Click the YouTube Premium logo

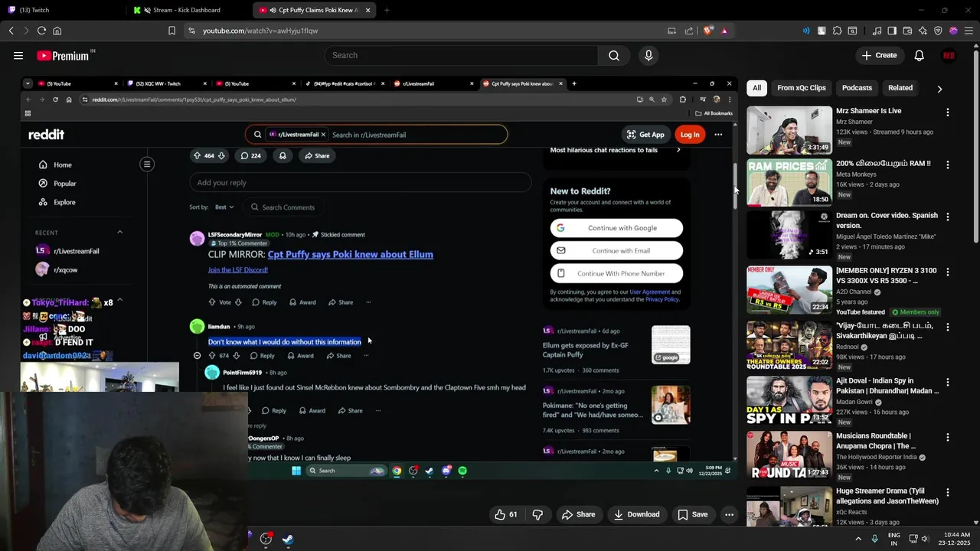point(63,56)
